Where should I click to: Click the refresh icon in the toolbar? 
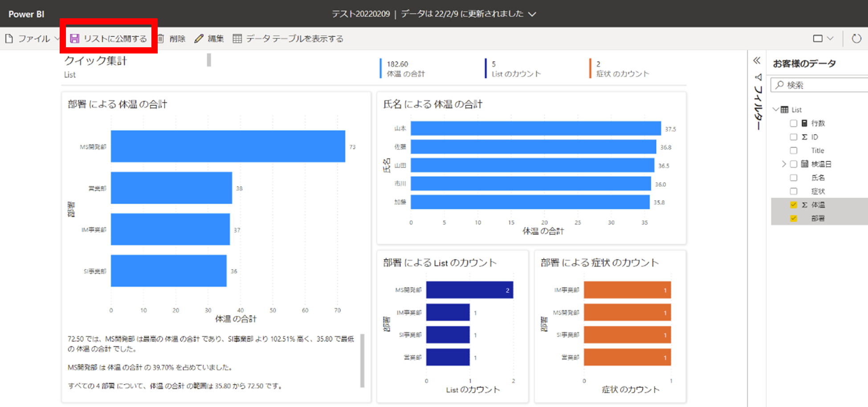coord(856,38)
